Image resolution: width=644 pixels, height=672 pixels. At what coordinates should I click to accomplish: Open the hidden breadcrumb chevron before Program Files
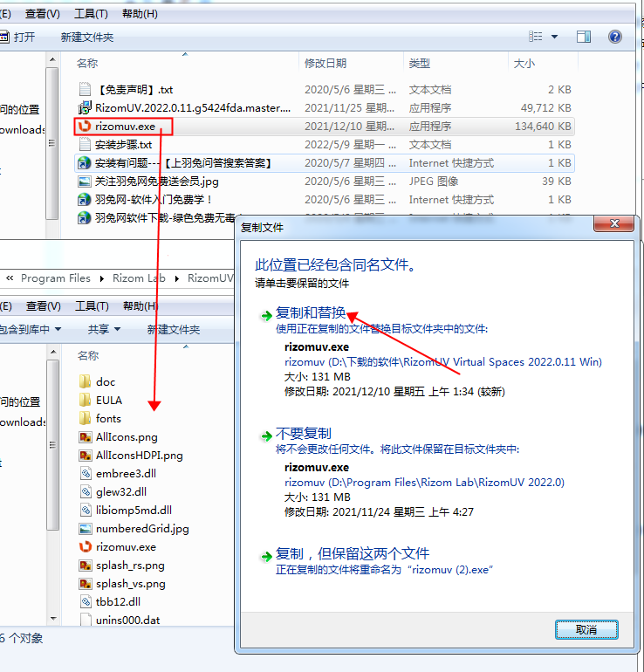[10, 278]
